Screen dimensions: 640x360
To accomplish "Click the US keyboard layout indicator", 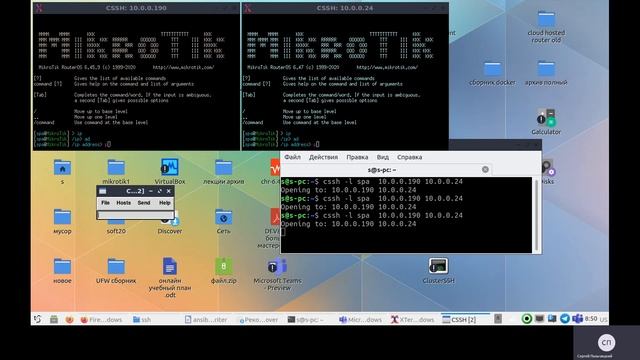I will coord(604,320).
